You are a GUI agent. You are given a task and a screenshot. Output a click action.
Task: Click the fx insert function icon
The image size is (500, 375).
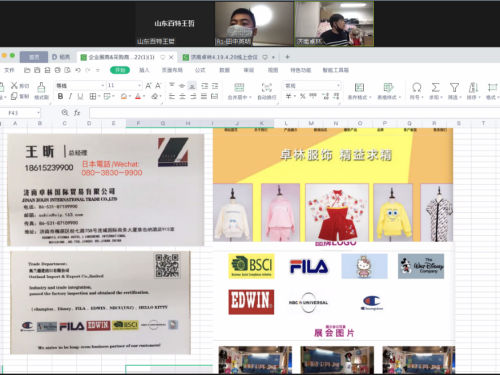(x=77, y=113)
